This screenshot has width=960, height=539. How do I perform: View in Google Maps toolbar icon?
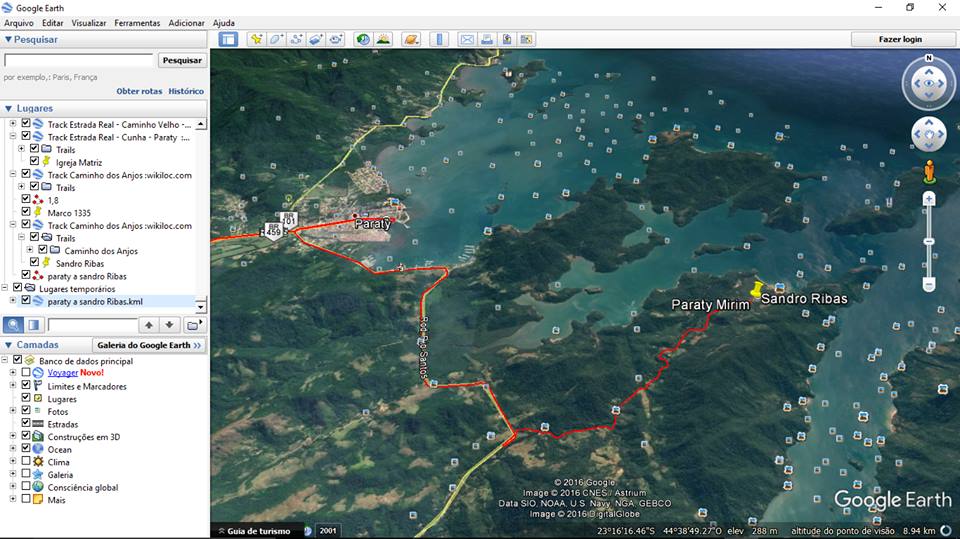[x=527, y=39]
